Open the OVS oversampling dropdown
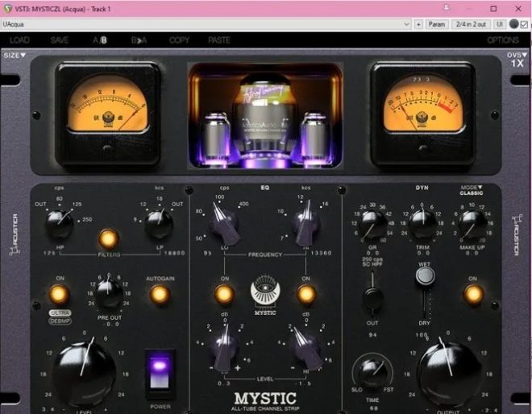The image size is (532, 414). 517,55
